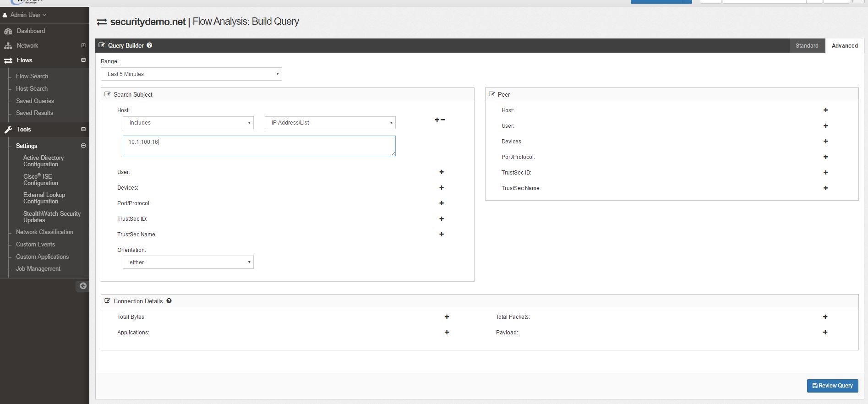868x404 pixels.
Task: Select the Flows sidebar section
Action: point(24,60)
